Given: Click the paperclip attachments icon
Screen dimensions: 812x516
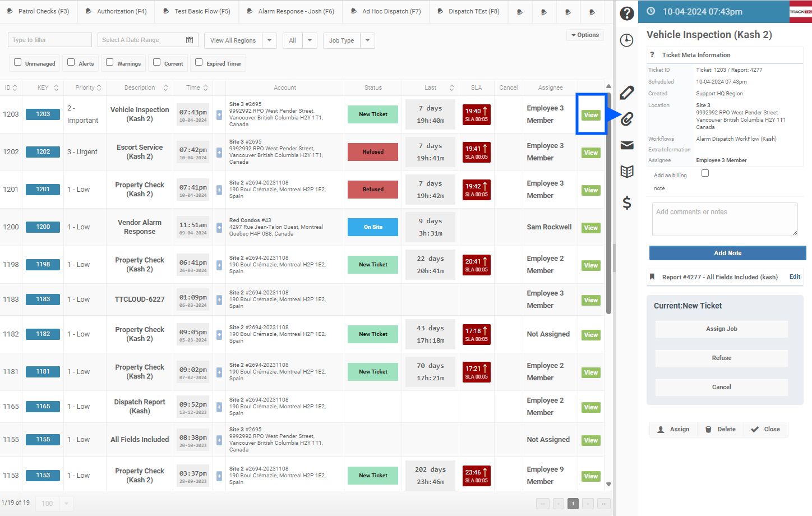Looking at the screenshot, I should [x=626, y=119].
